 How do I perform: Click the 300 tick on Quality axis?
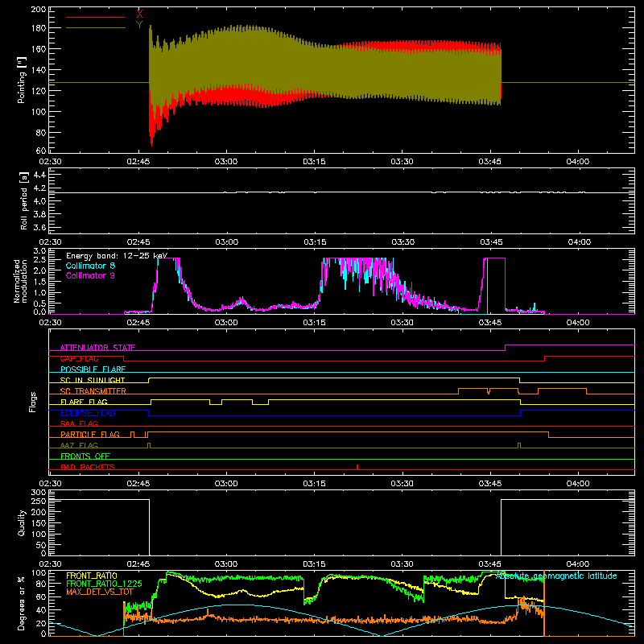(39, 492)
